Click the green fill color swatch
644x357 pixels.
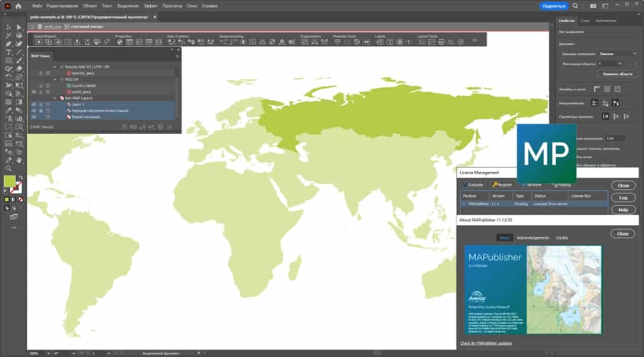coord(9,181)
